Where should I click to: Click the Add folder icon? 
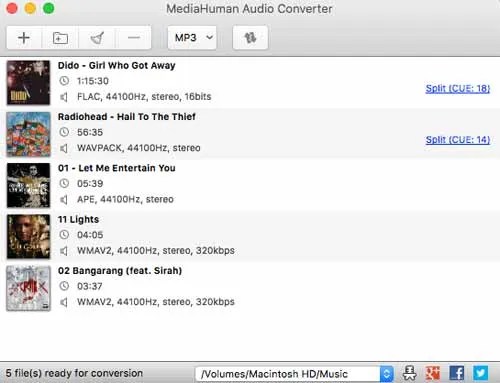(60, 38)
